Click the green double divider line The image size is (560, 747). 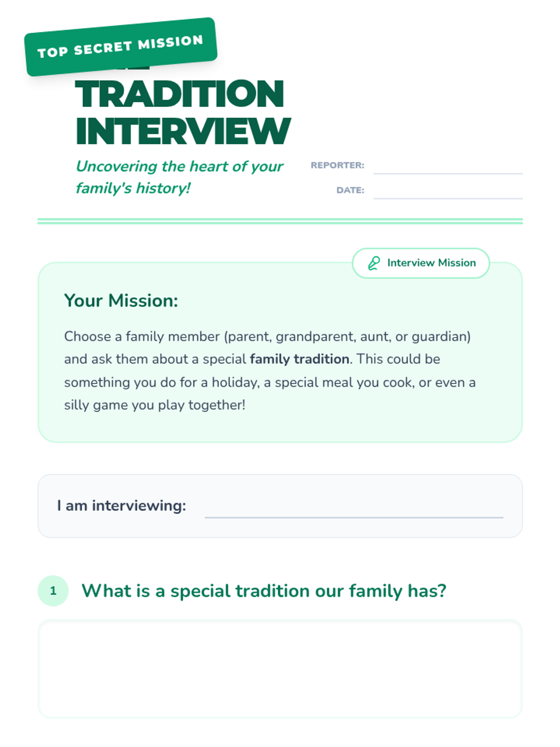280,221
